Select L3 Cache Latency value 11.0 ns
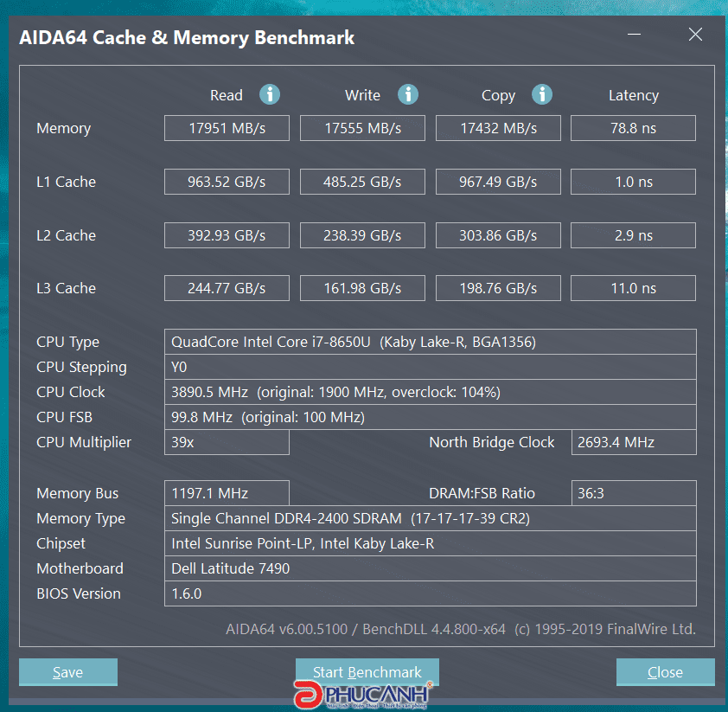This screenshot has height=712, width=728. (x=633, y=288)
